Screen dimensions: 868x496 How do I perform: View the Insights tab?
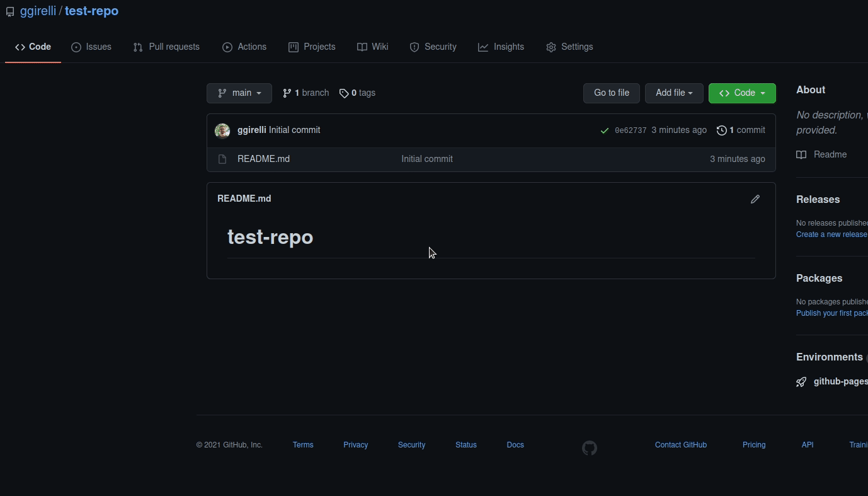pos(501,47)
